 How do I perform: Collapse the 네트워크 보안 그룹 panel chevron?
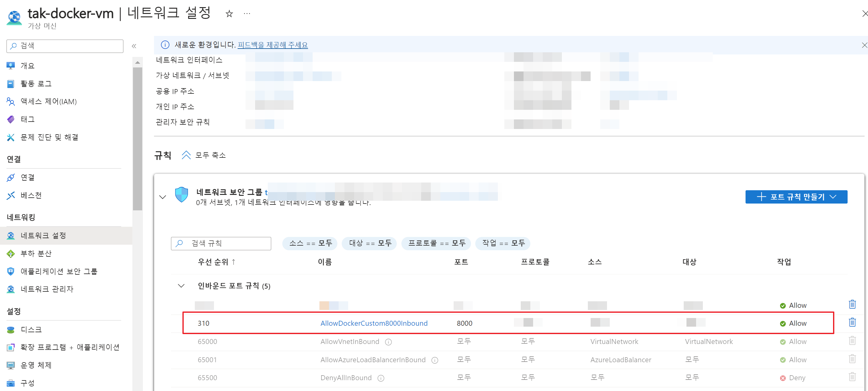162,197
